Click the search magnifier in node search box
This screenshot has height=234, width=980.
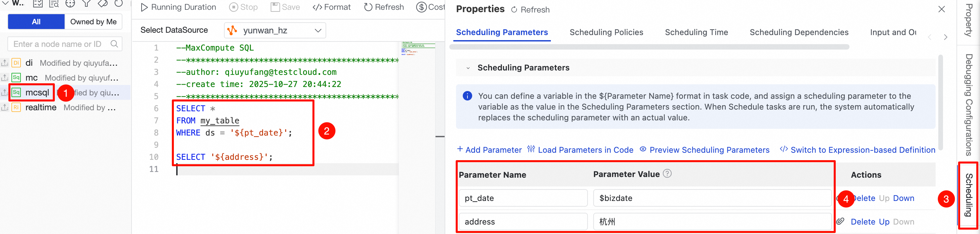coord(114,44)
